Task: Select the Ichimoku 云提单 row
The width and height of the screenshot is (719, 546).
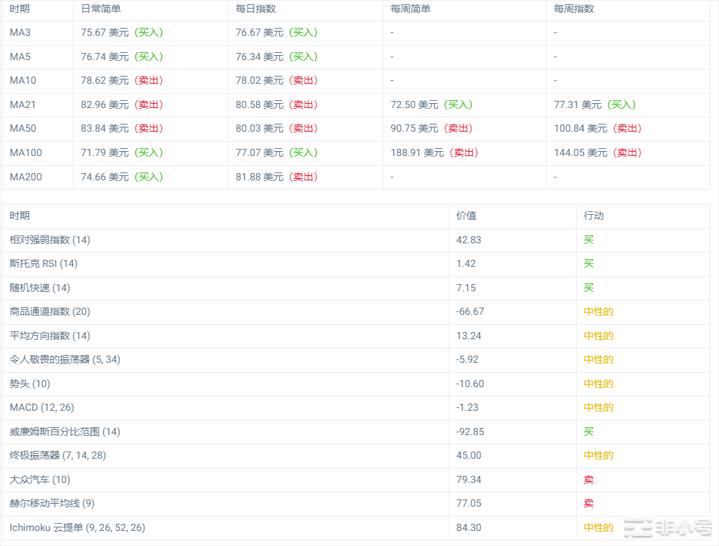Action: pos(356,528)
